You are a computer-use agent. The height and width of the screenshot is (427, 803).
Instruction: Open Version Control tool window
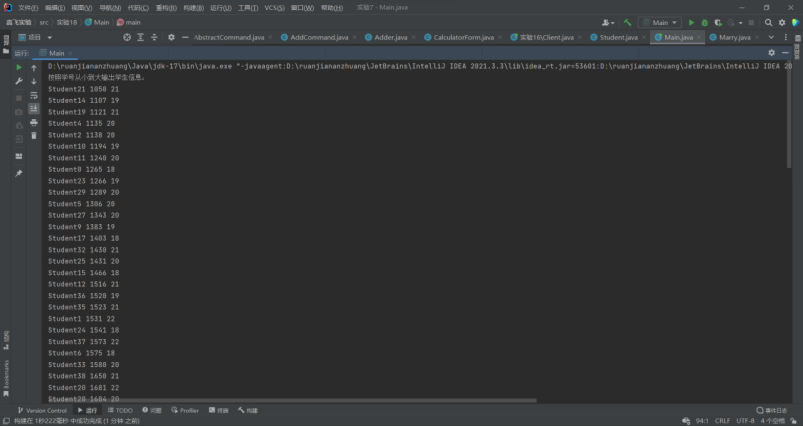click(x=41, y=411)
